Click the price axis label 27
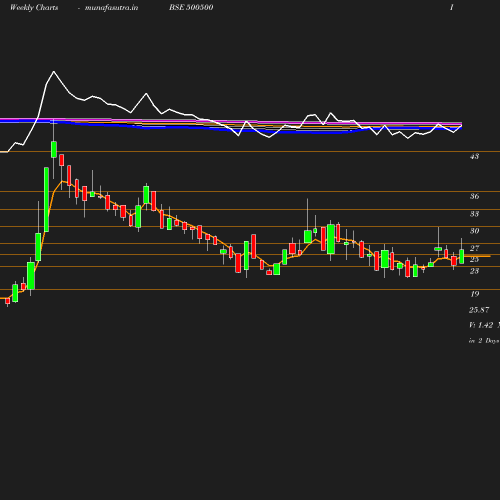 pos(475,248)
